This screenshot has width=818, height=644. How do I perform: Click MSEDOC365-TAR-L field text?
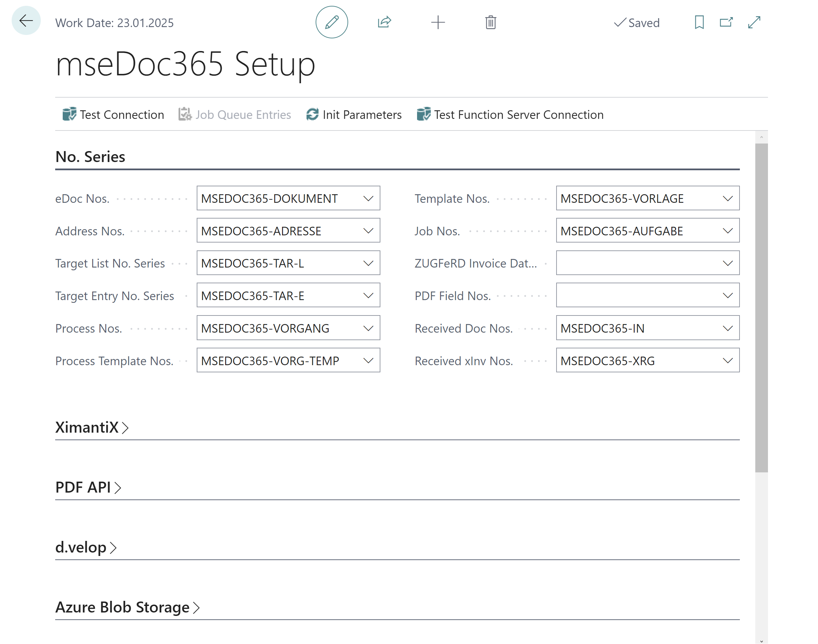252,263
